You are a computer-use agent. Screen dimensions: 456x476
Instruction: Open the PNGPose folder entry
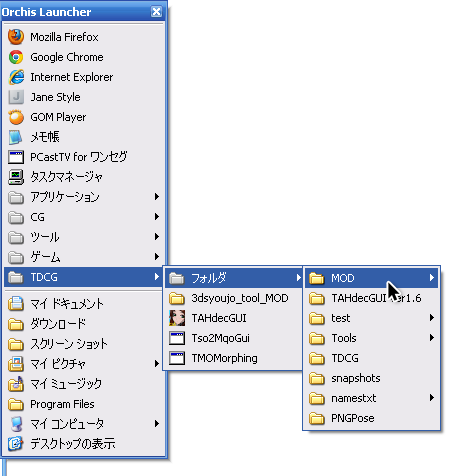click(x=372, y=418)
